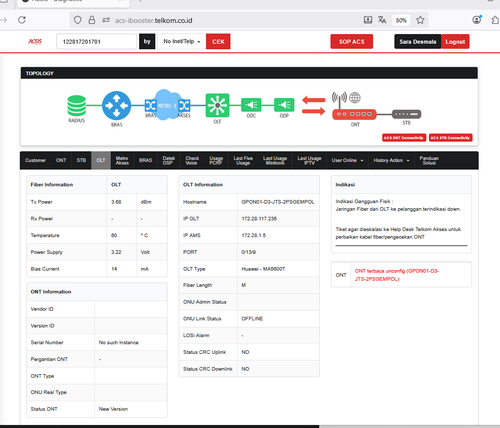Click the Logout button

coord(455,42)
